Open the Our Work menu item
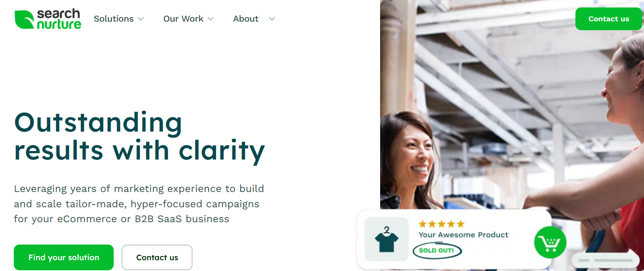644x271 pixels. point(183,19)
